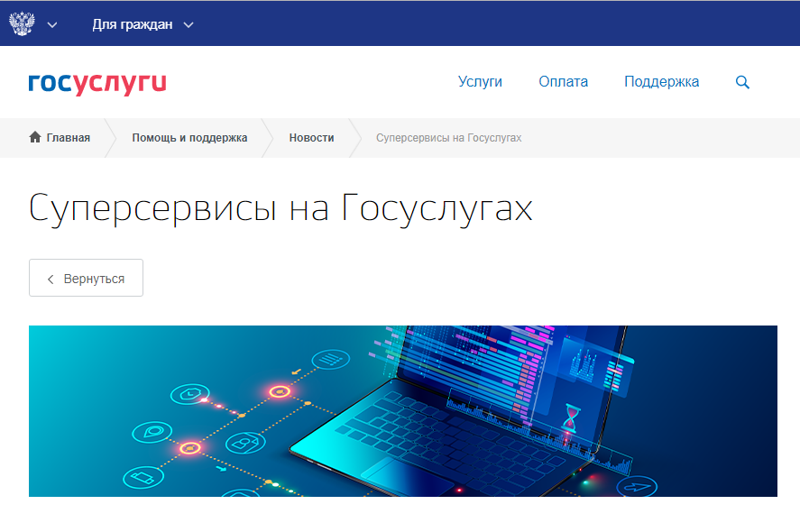Click the hourglass icon in the banner

tap(569, 416)
